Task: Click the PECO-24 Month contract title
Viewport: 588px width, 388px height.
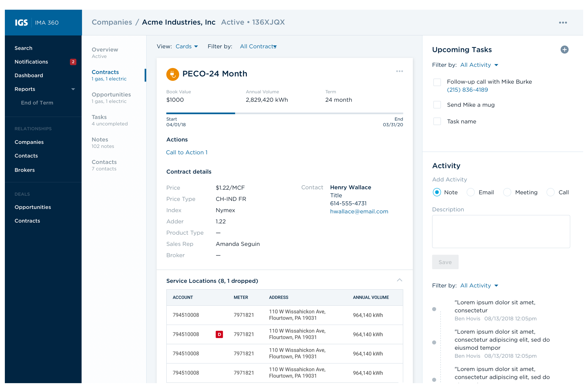Action: (x=215, y=74)
